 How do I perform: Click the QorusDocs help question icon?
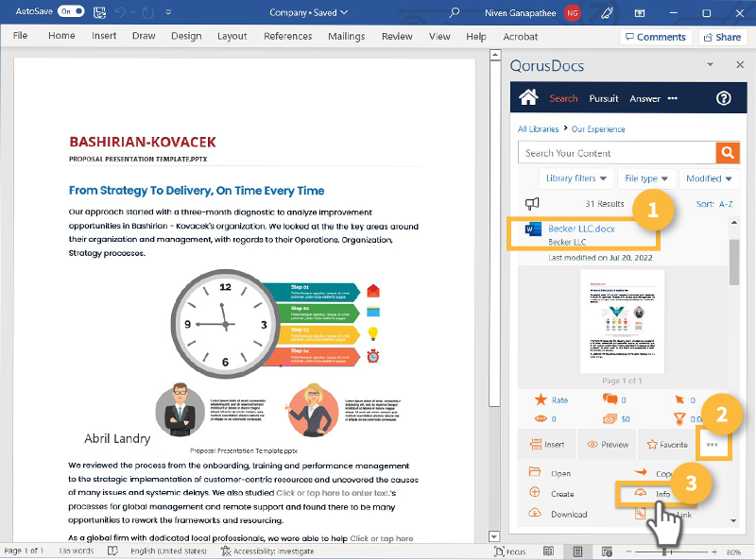[x=723, y=98]
